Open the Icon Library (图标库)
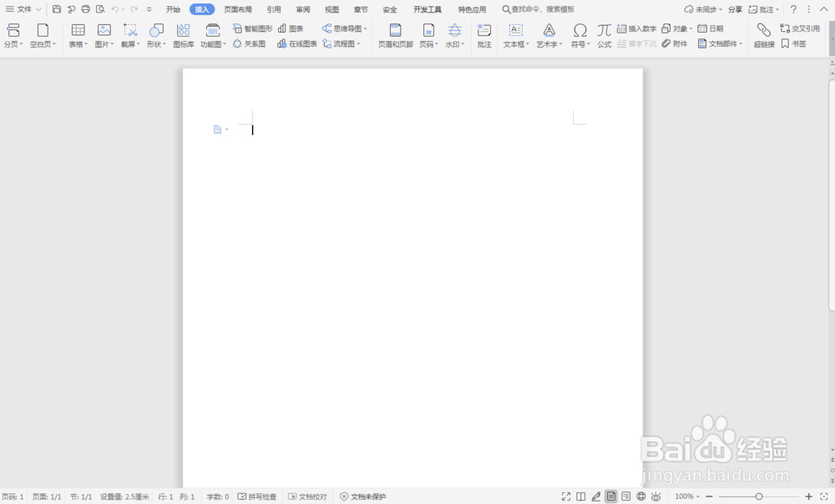 coord(184,36)
